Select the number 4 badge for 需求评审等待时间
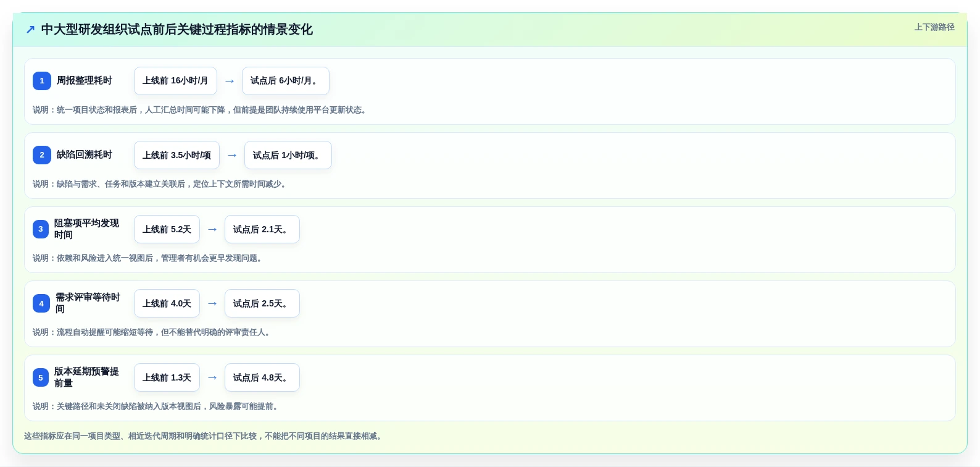The height and width of the screenshot is (467, 980). tap(41, 303)
